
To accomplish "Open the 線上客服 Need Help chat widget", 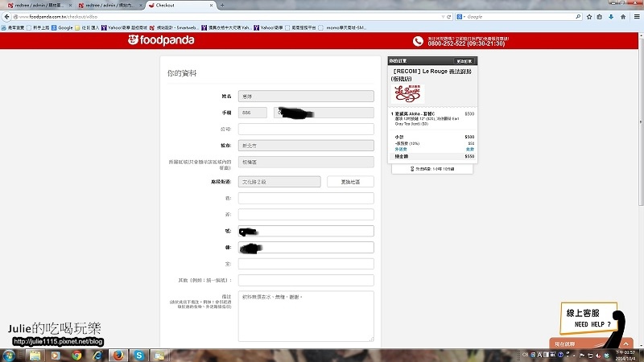I will click(x=588, y=319).
